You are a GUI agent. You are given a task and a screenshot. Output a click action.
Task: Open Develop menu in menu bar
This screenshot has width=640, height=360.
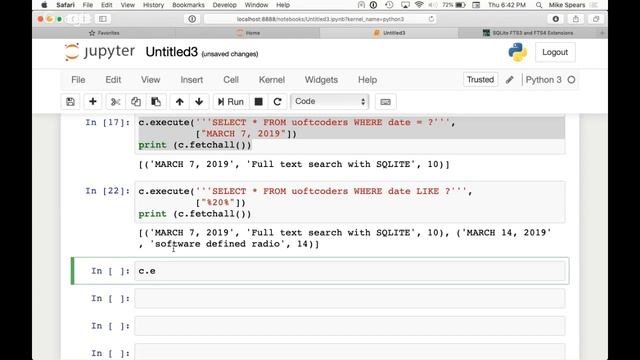(x=224, y=5)
